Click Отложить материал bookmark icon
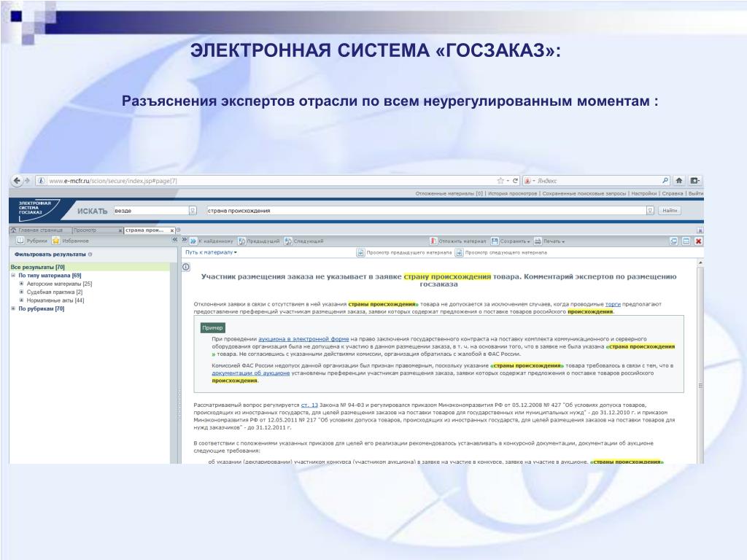This screenshot has width=747, height=560. click(x=433, y=241)
